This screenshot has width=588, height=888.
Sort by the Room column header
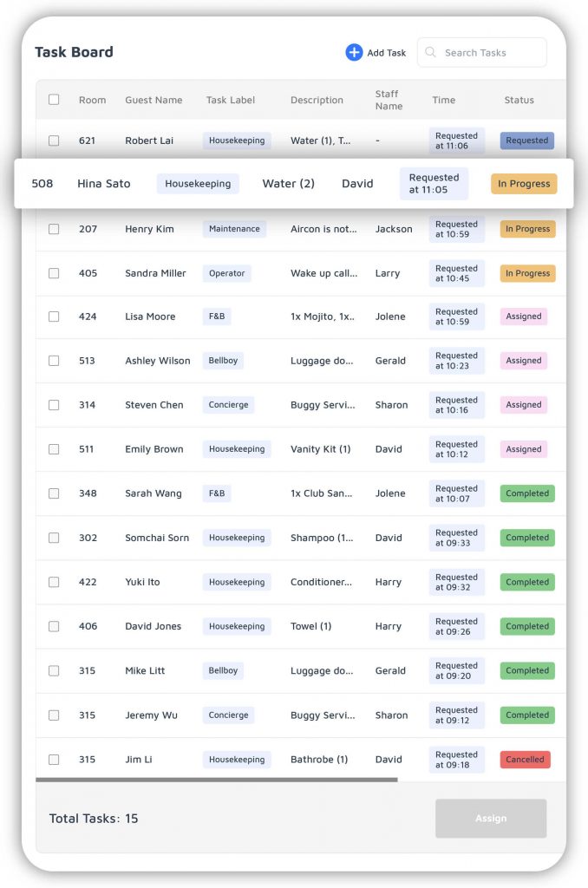pyautogui.click(x=92, y=100)
